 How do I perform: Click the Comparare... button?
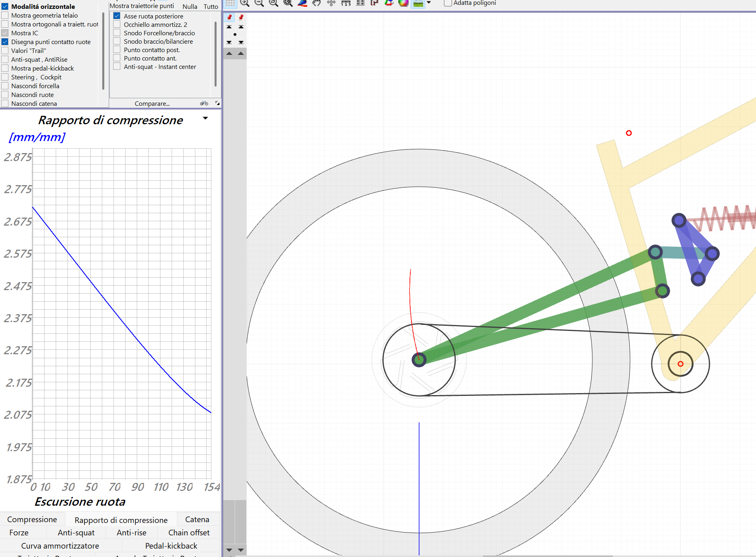(x=152, y=103)
